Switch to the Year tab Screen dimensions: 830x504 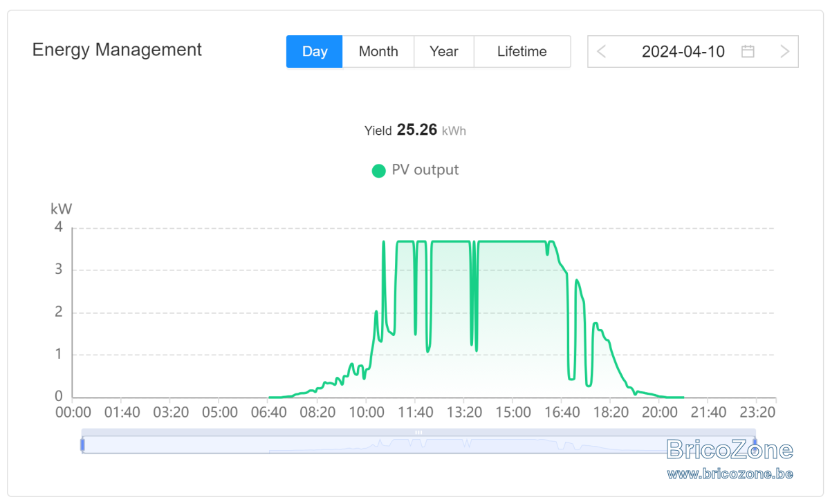[x=444, y=52]
